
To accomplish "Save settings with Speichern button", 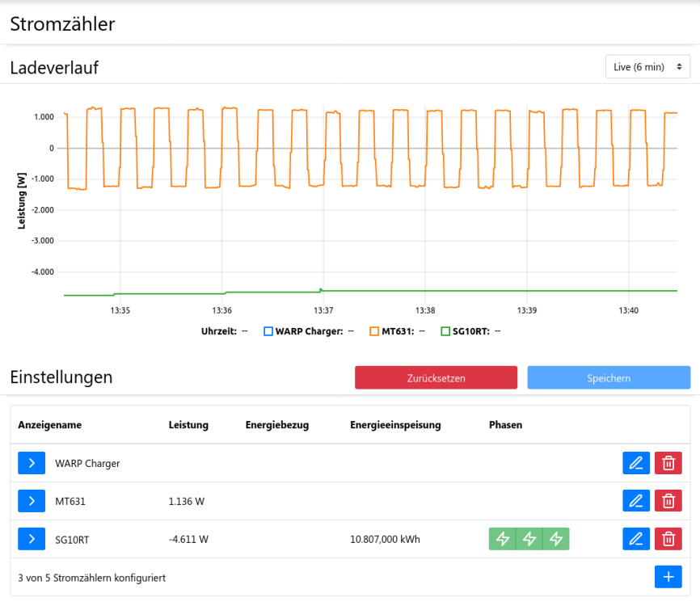I will click(x=609, y=378).
